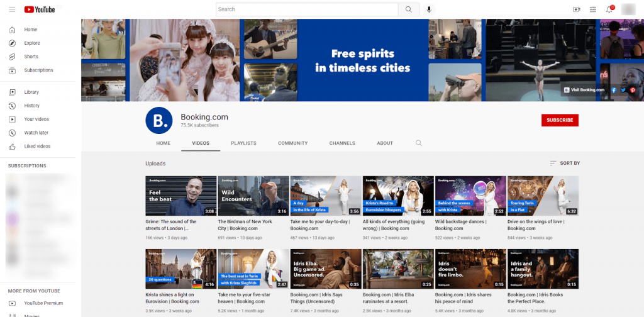Open the account avatar menu
This screenshot has height=317, width=644.
coord(628,9)
